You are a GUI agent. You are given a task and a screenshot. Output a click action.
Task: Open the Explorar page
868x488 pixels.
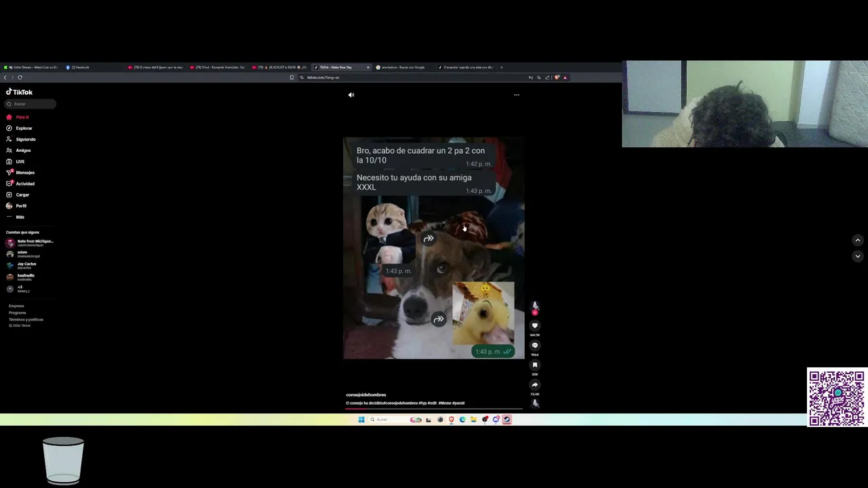click(x=20, y=128)
